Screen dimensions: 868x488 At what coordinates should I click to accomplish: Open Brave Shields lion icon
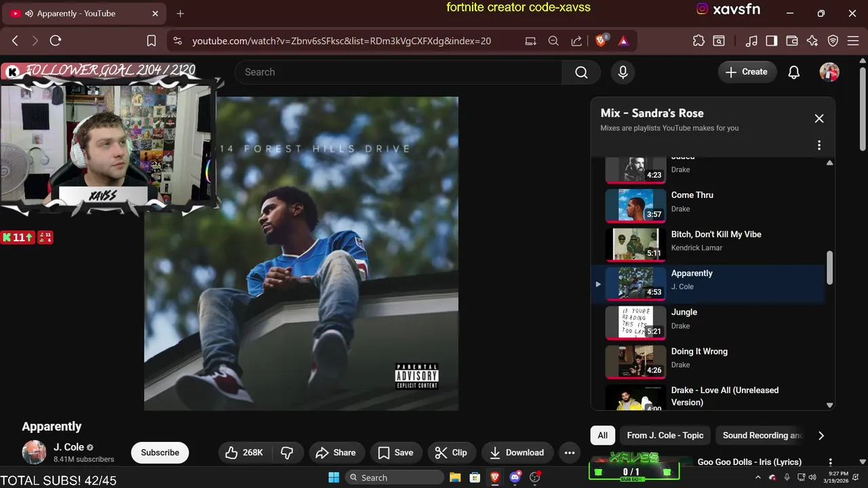coord(601,41)
